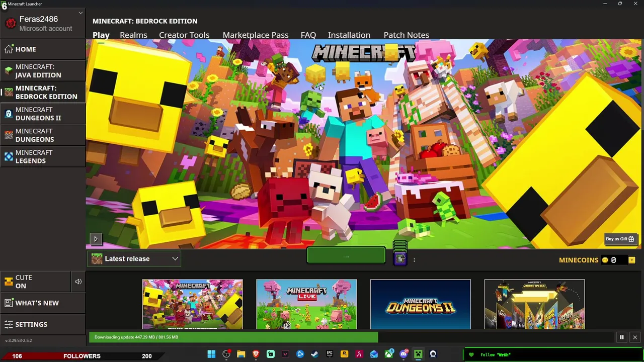Image resolution: width=644 pixels, height=362 pixels.
Task: Open the Home section in the sidebar
Action: tap(43, 49)
